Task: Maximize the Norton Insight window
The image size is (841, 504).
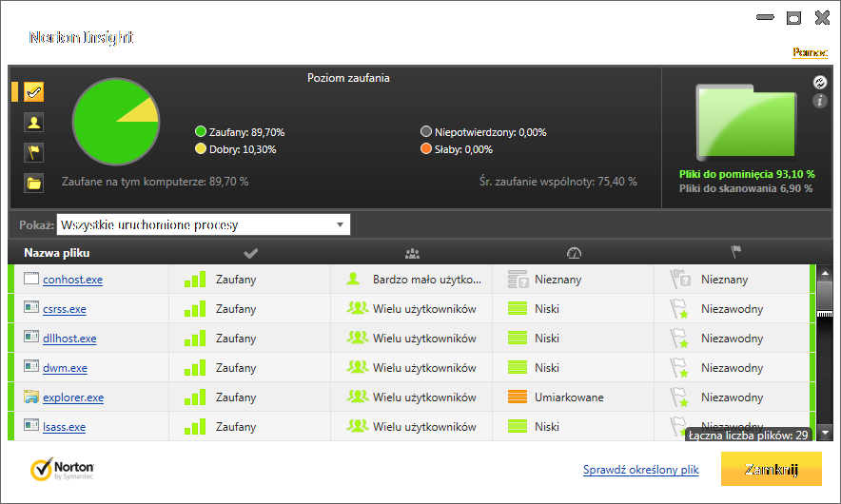Action: pyautogui.click(x=793, y=18)
